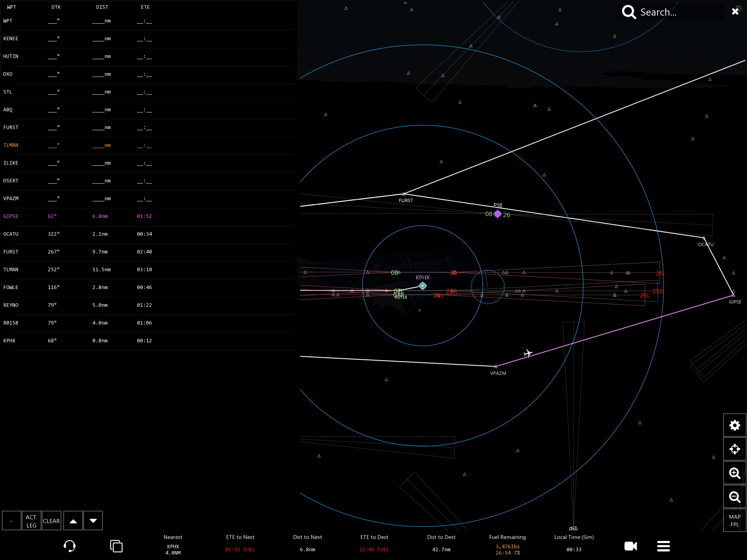Open the hamburger menu icon
This screenshot has width=747, height=560.
coord(663,546)
